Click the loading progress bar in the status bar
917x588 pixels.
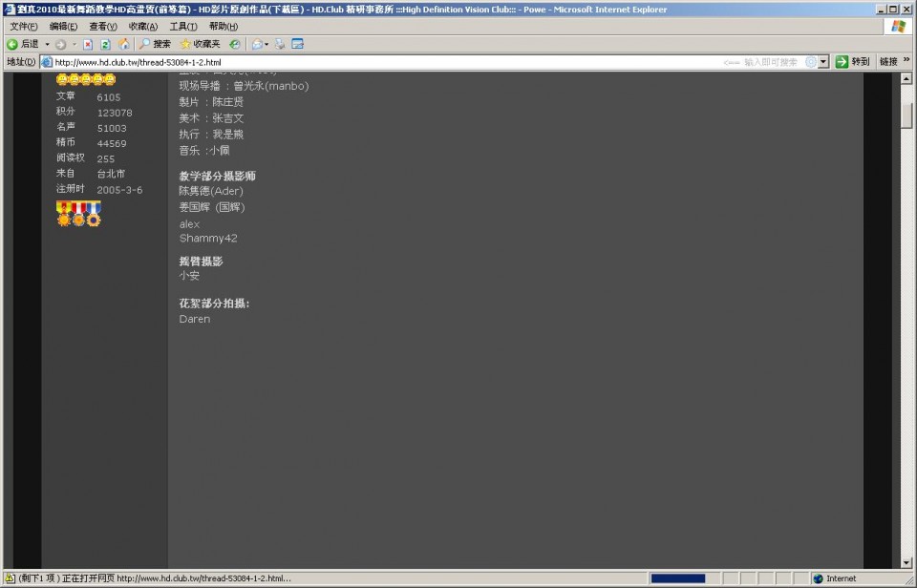tap(680, 577)
